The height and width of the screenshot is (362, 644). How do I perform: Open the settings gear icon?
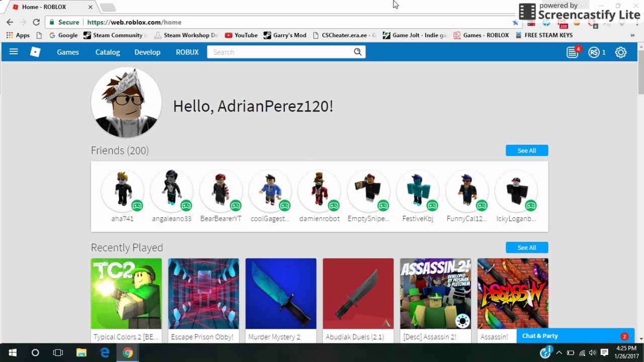[x=621, y=52]
